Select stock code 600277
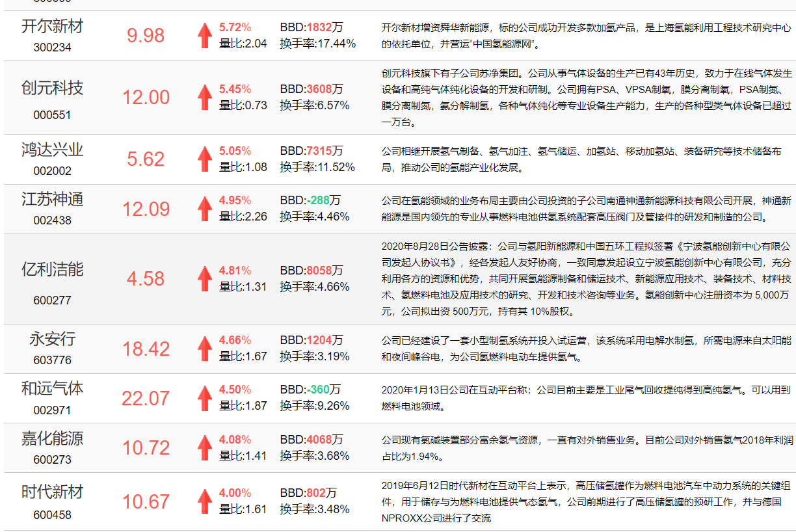Screen dimensions: 796x532 click(53, 300)
